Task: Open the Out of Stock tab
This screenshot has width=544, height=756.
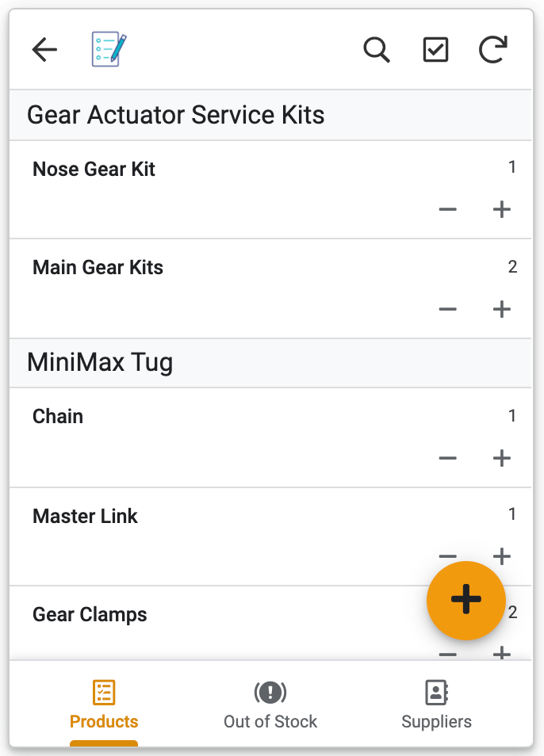Action: pyautogui.click(x=270, y=705)
